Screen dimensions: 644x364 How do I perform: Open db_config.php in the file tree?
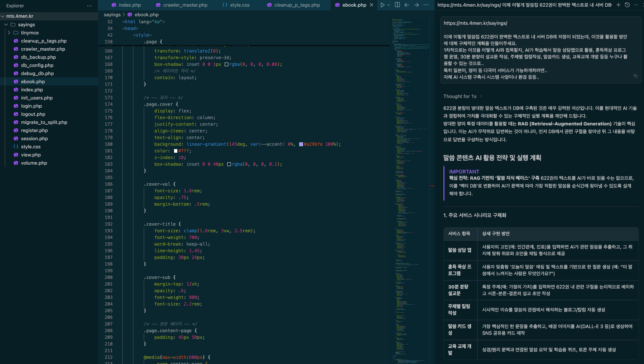pyautogui.click(x=37, y=65)
